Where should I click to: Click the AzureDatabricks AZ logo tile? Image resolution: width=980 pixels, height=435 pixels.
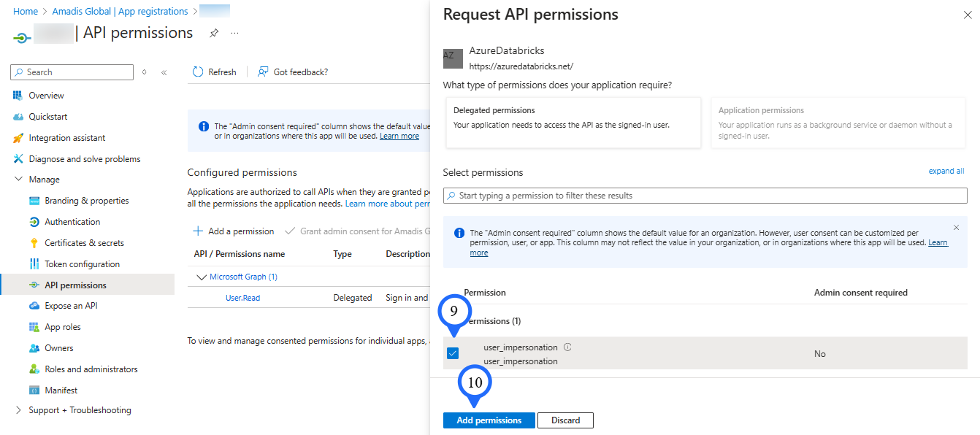(x=453, y=58)
